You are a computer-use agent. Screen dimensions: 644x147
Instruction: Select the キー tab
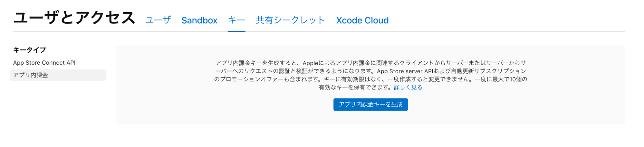coord(236,20)
